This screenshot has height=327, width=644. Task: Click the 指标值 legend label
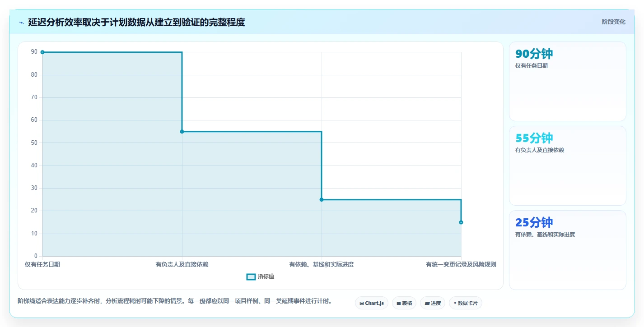266,276
